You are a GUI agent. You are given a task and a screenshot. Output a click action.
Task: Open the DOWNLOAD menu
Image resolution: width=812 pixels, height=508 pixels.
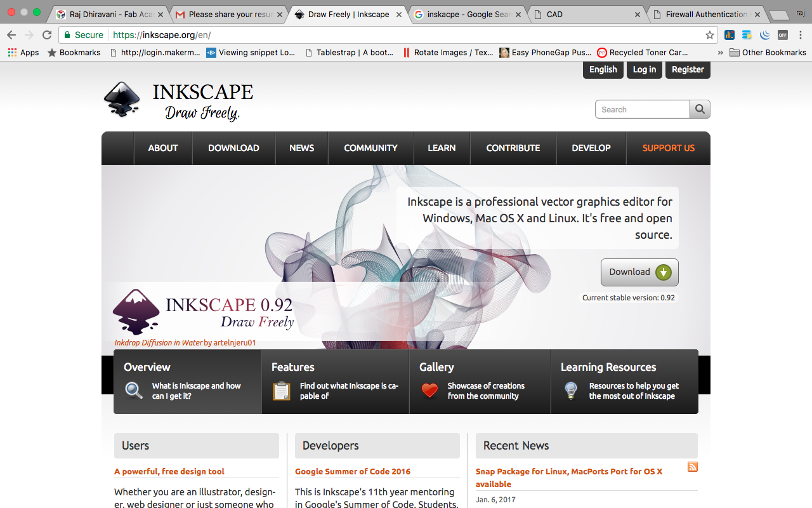coord(233,148)
